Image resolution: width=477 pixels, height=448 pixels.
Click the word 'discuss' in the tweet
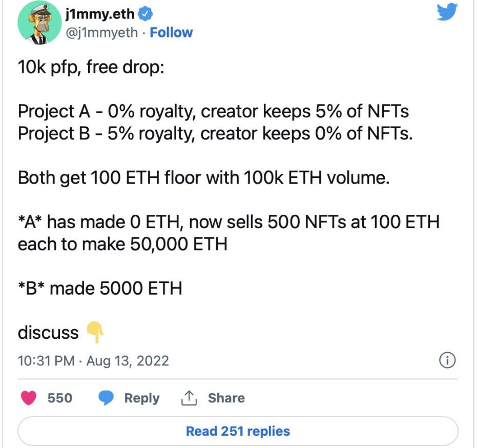(x=48, y=333)
